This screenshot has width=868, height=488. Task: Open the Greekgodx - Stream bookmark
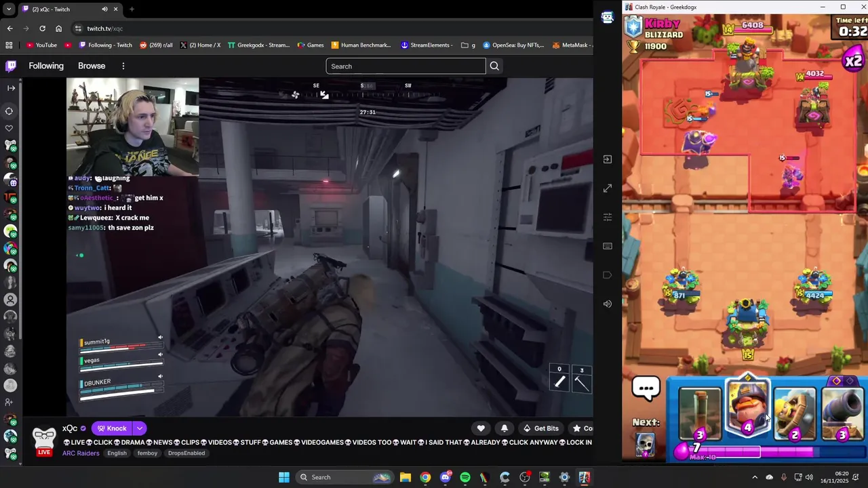[258, 45]
